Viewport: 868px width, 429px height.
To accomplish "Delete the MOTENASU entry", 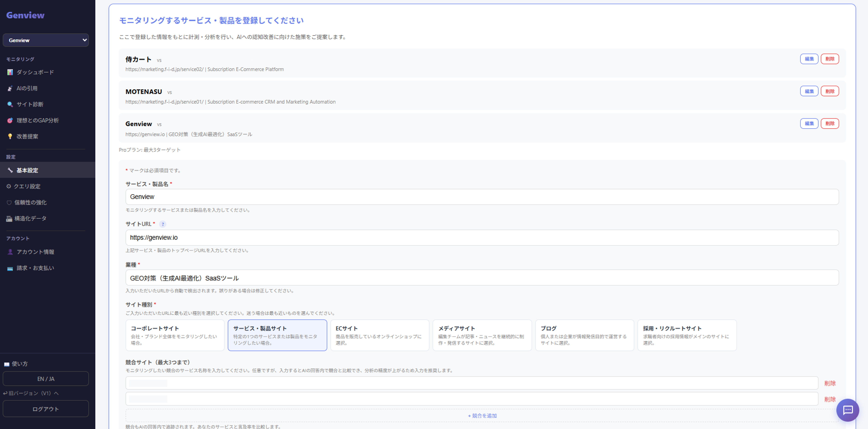I will point(830,91).
